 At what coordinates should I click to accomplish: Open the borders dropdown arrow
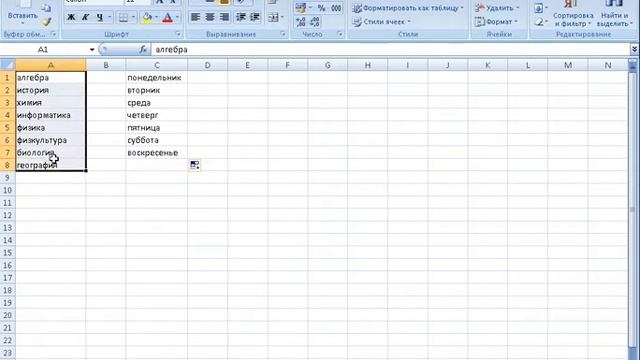pos(133,17)
